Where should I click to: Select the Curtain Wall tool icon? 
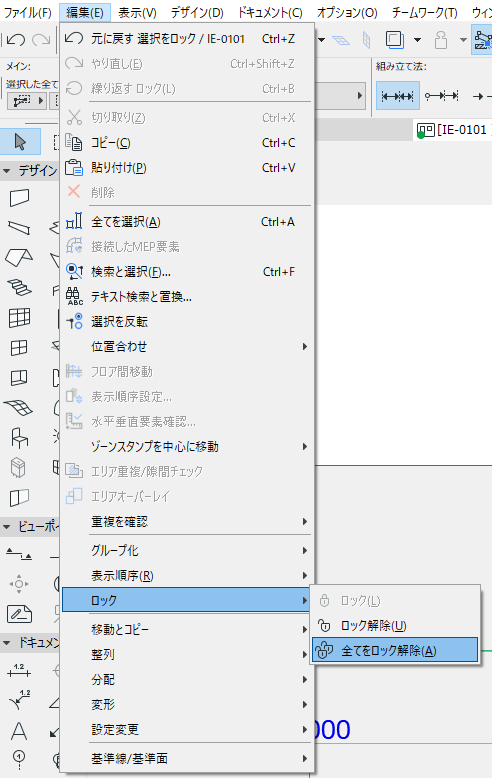(x=19, y=318)
